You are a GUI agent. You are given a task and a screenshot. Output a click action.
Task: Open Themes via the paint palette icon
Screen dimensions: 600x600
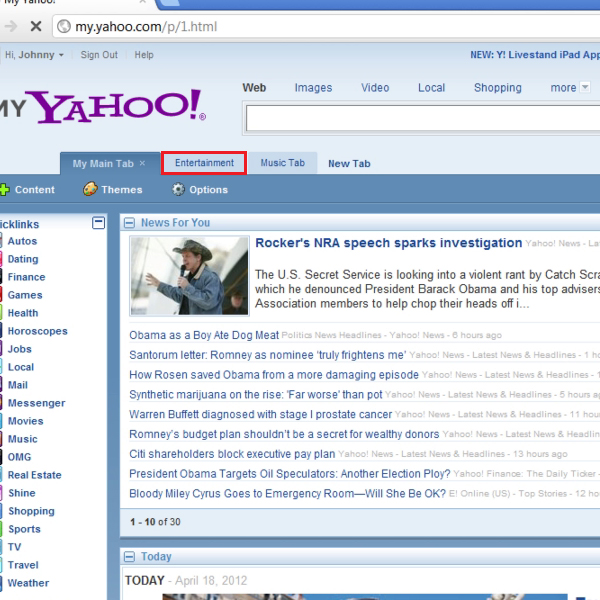(90, 189)
